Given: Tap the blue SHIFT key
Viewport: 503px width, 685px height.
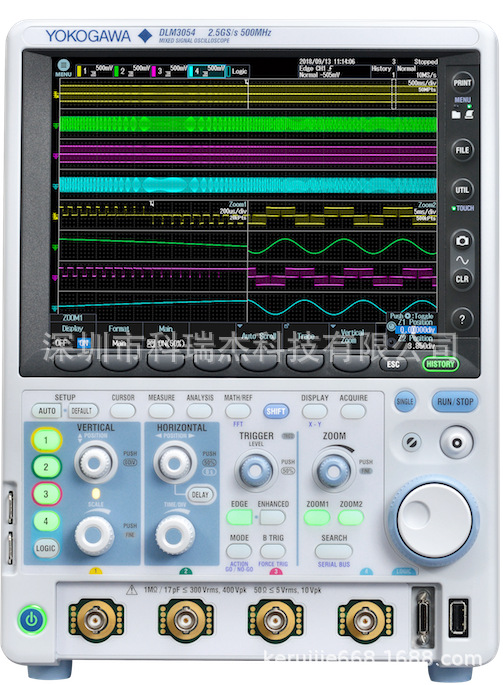Looking at the screenshot, I should [x=276, y=411].
